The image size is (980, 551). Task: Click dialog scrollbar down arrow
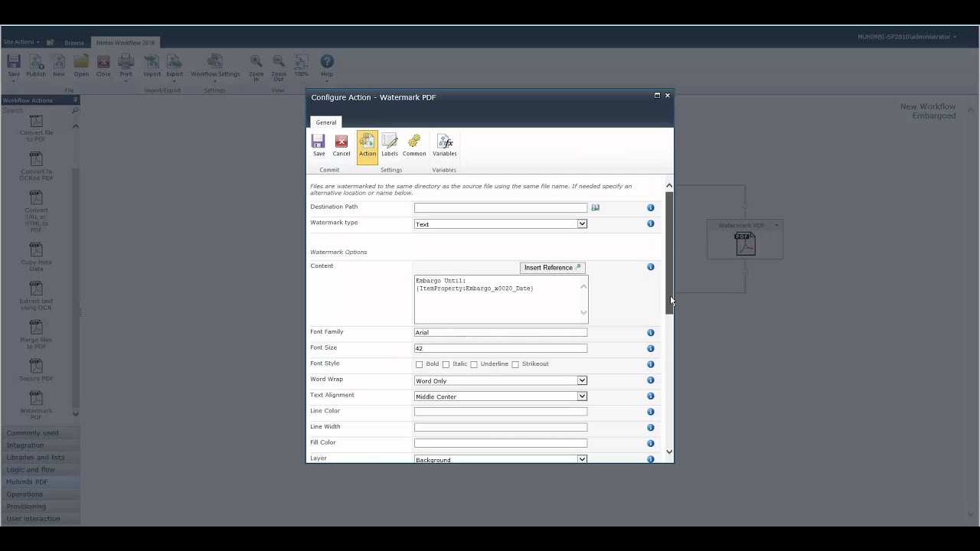click(x=669, y=452)
